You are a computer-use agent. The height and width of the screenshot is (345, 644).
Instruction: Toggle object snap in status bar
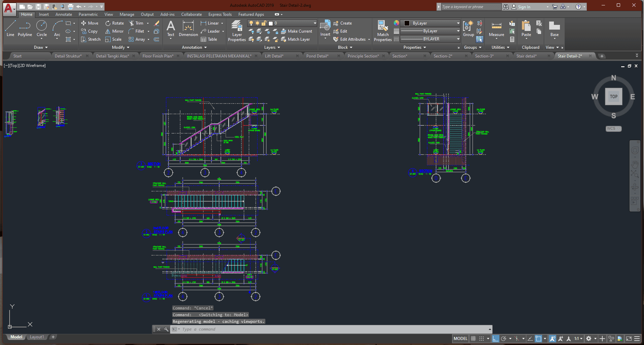click(538, 339)
